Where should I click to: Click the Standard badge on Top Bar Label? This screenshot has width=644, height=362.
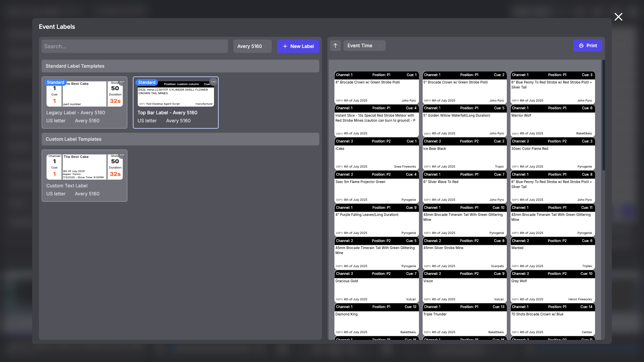tap(147, 82)
